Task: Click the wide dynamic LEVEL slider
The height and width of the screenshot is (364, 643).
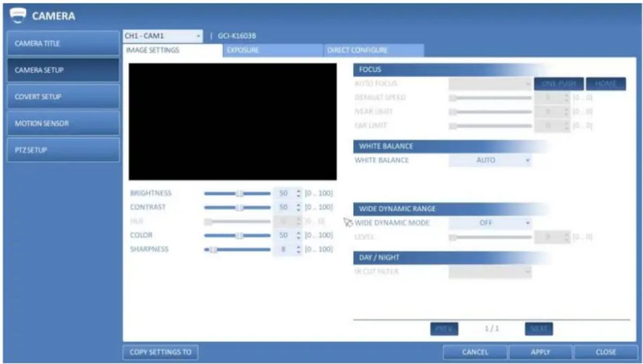Action: click(x=490, y=237)
